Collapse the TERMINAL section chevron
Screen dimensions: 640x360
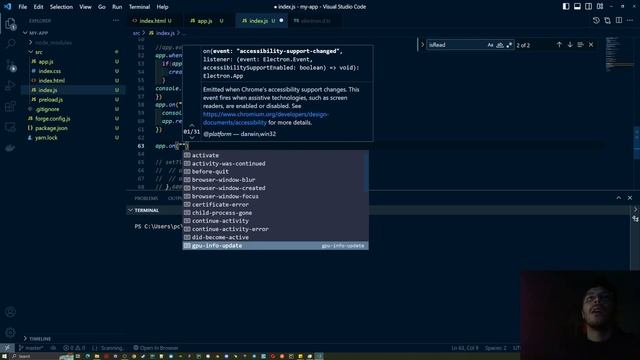point(130,210)
